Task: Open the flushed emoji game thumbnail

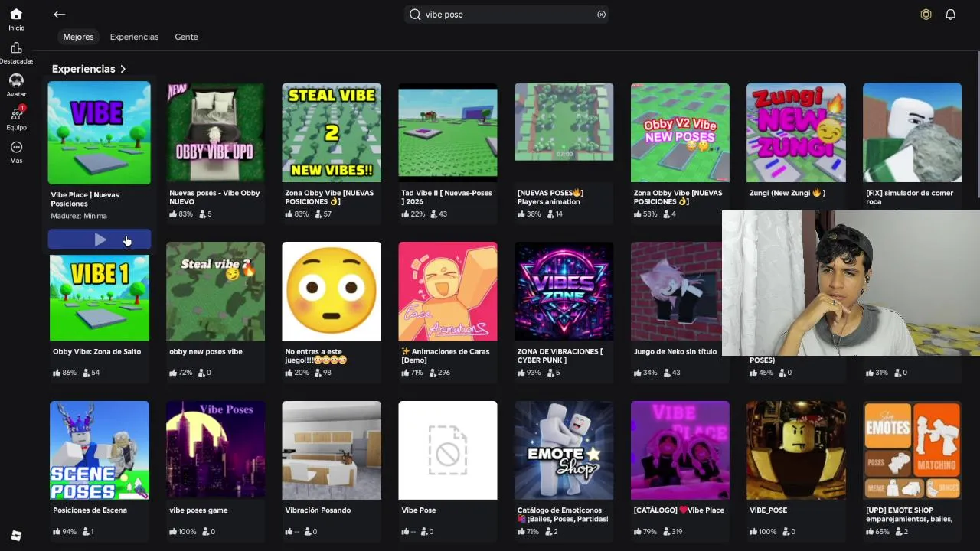Action: pos(332,292)
